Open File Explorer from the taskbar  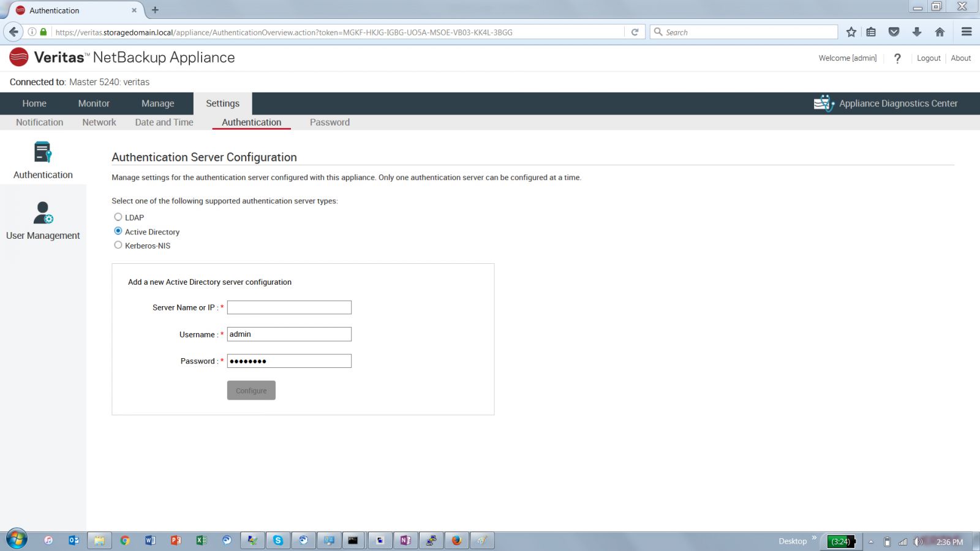99,541
